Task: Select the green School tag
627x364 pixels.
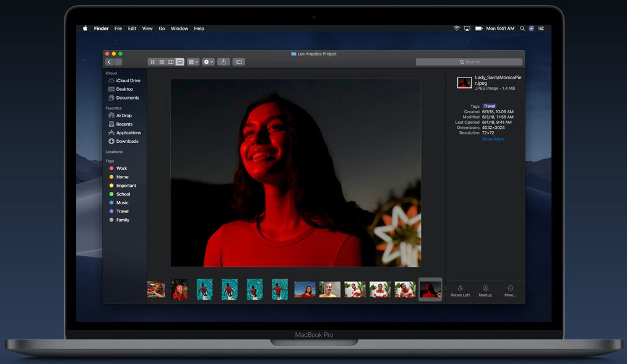Action: pos(119,194)
